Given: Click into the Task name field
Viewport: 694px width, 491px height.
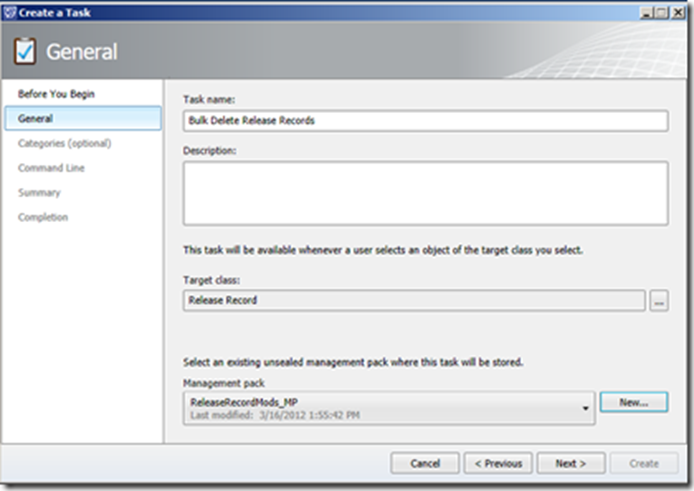Looking at the screenshot, I should (x=425, y=120).
